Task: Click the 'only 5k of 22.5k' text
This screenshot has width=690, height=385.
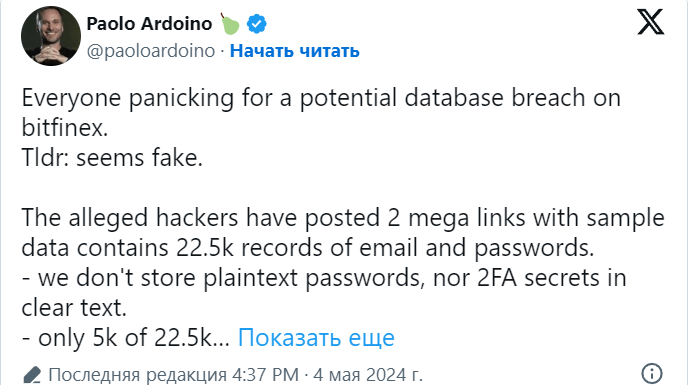Action: (125, 338)
